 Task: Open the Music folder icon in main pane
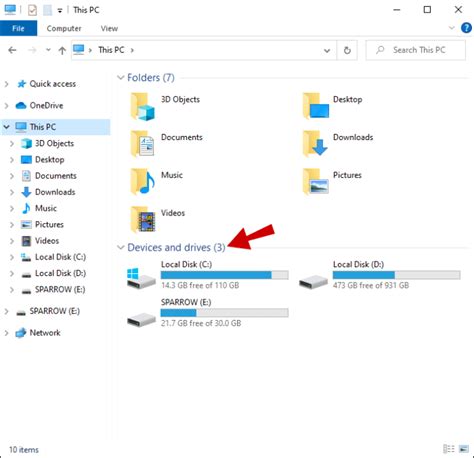(143, 182)
